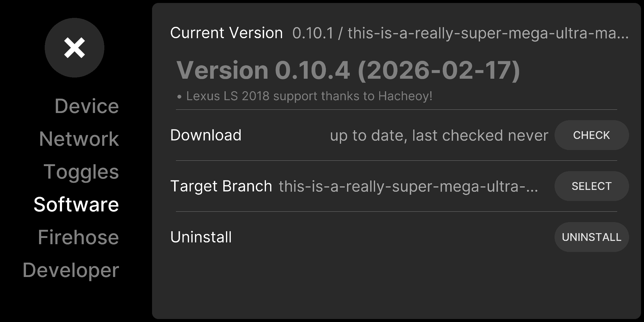Select the Software sidebar item

coord(76,205)
